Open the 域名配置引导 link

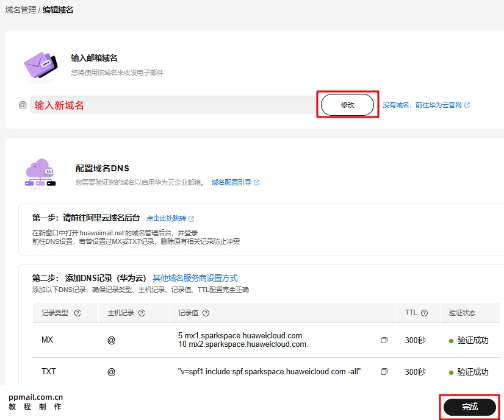pyautogui.click(x=231, y=182)
